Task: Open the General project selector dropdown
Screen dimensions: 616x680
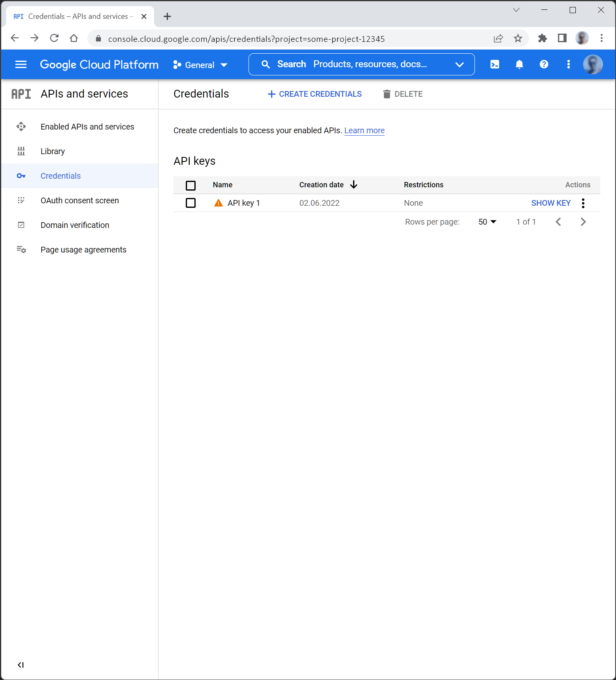Action: tap(200, 65)
